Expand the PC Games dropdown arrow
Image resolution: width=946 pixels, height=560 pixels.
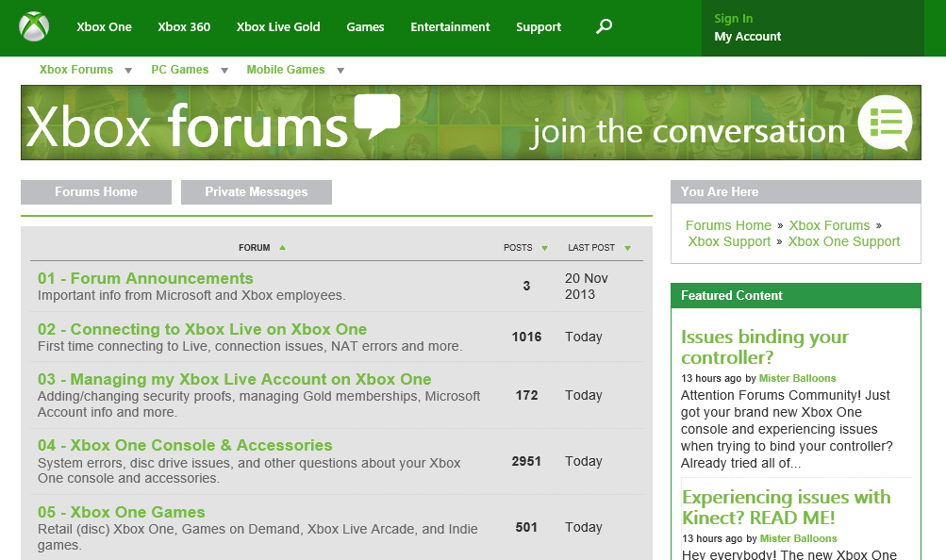[224, 71]
